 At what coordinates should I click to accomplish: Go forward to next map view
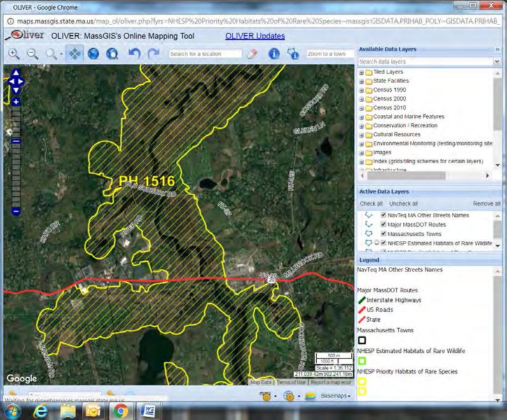tap(153, 53)
